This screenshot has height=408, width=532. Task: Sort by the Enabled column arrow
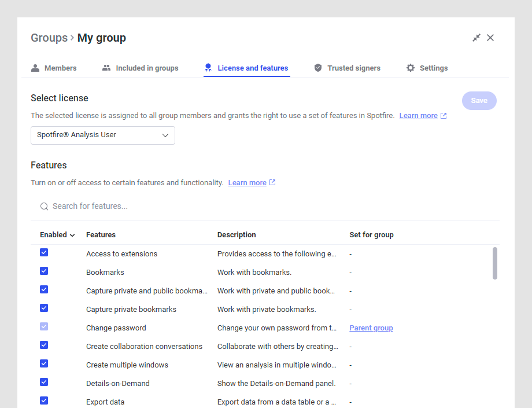(x=72, y=235)
